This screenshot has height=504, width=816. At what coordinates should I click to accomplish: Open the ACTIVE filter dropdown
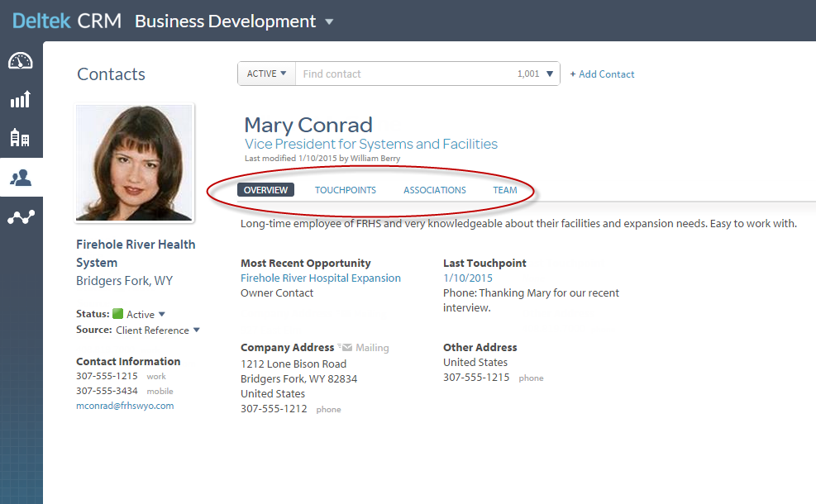(x=266, y=74)
